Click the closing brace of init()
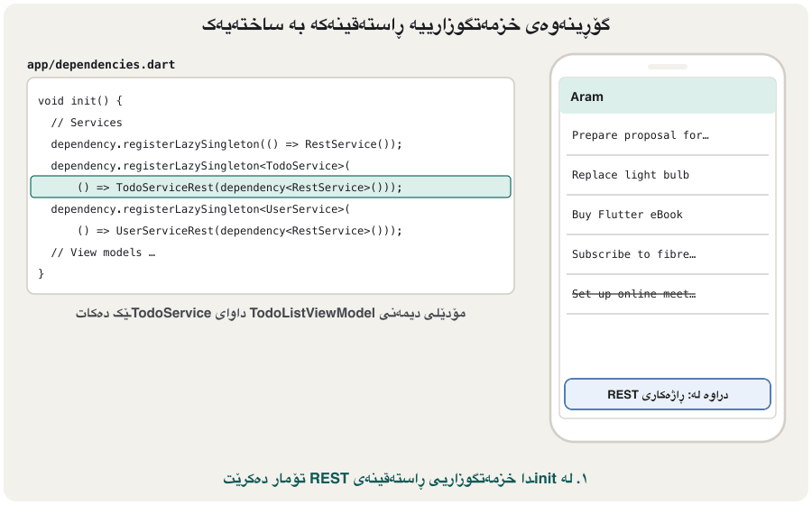The height and width of the screenshot is (505, 812). pos(42,274)
